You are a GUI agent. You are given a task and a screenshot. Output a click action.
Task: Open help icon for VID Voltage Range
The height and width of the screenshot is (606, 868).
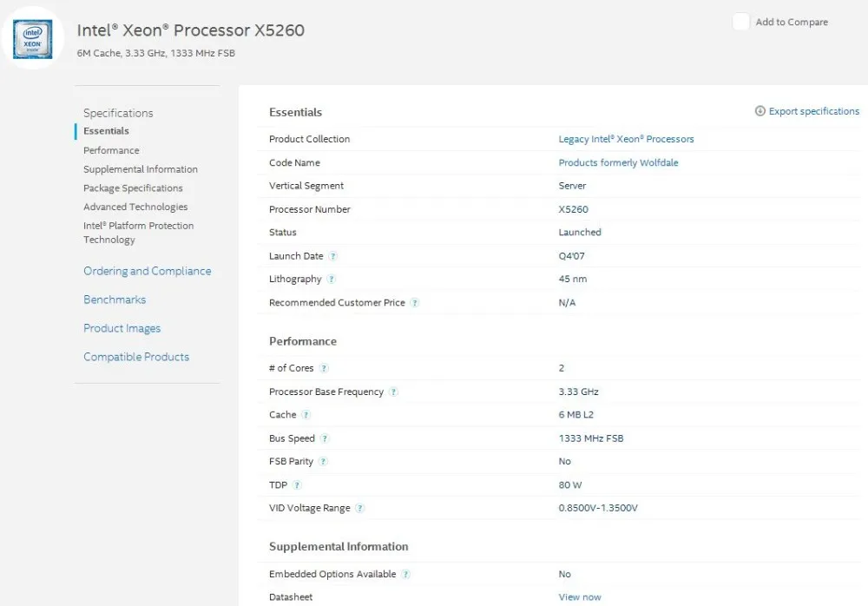pyautogui.click(x=360, y=508)
